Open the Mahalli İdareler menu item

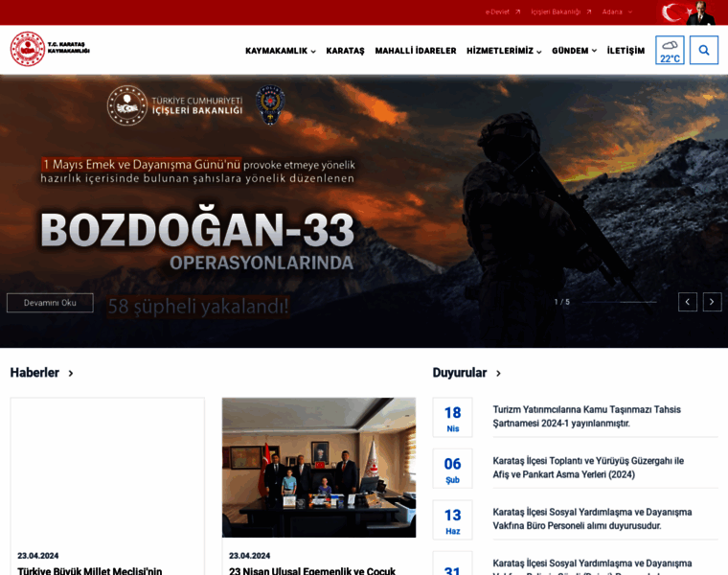coord(416,51)
